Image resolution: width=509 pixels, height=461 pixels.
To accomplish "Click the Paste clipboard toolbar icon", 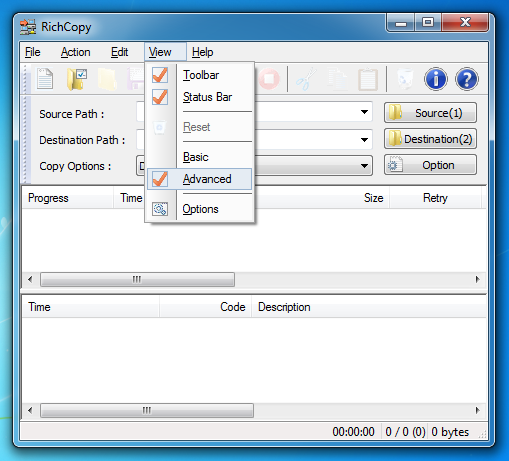I will (x=368, y=79).
